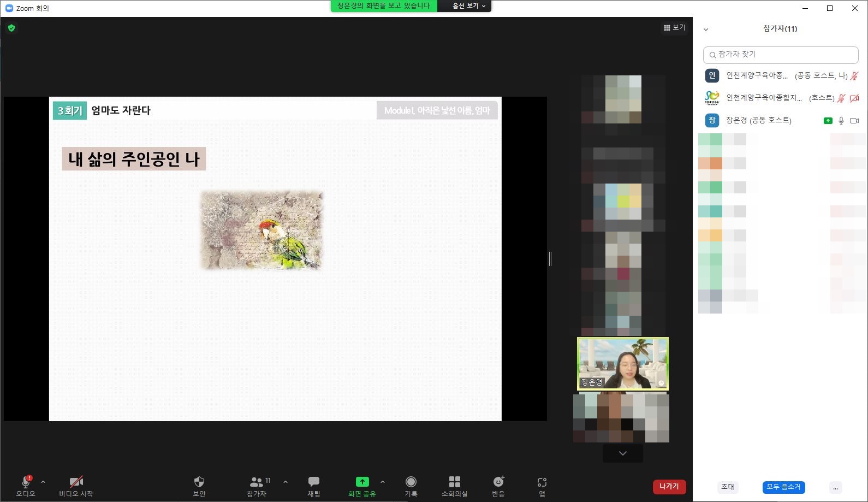
Task: Open the Chat panel
Action: [313, 486]
